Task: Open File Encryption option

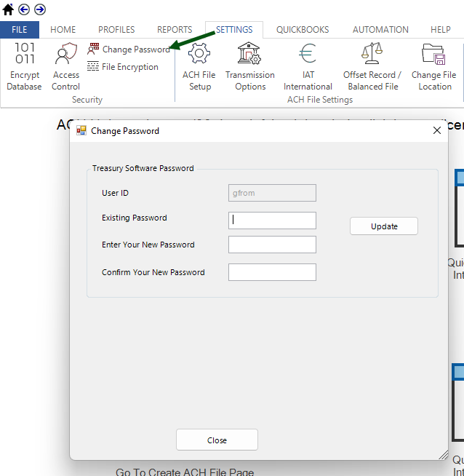Action: [122, 66]
